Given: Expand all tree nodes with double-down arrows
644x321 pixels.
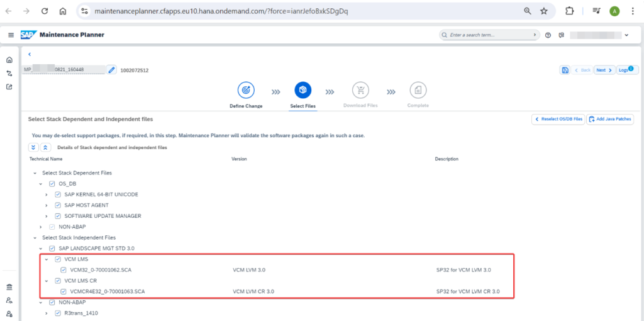Looking at the screenshot, I should click(x=33, y=147).
